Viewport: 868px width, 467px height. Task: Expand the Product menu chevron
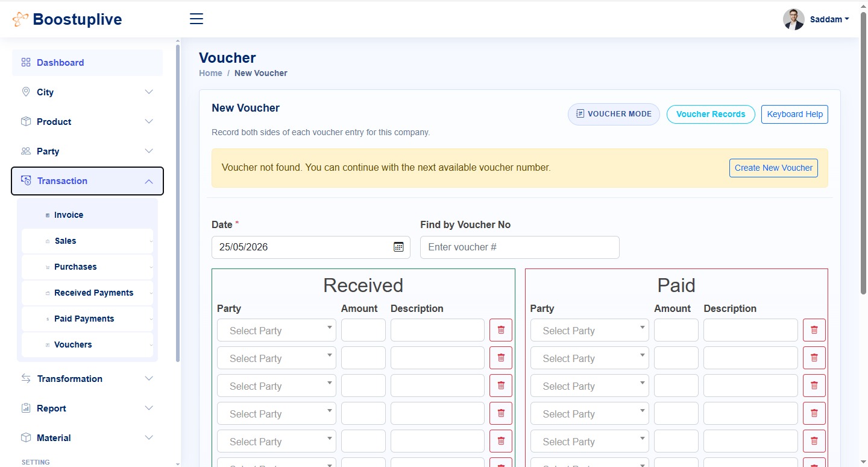(x=149, y=121)
